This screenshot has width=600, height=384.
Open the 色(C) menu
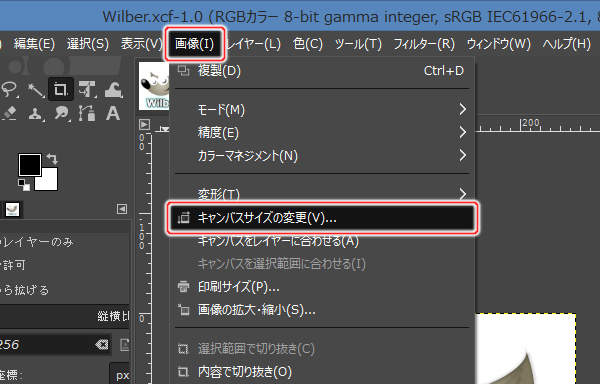pos(308,44)
